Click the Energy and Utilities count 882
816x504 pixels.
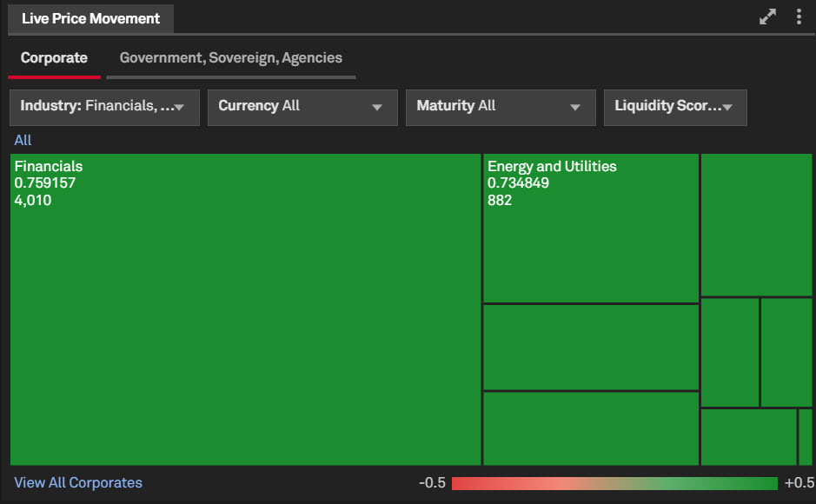(x=500, y=200)
